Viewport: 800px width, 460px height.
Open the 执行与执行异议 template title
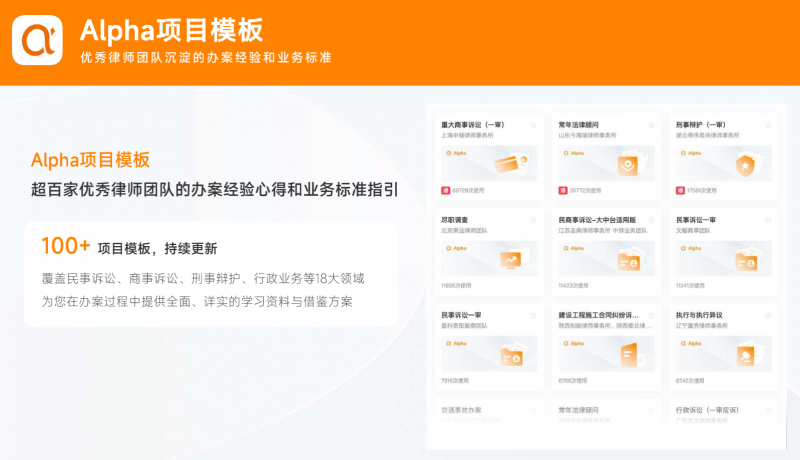[699, 315]
